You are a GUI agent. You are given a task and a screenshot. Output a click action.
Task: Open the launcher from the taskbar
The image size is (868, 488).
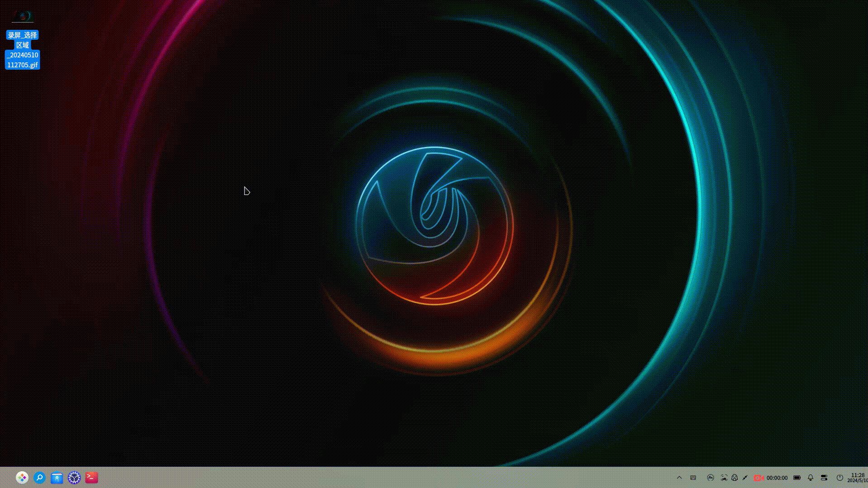point(22,478)
